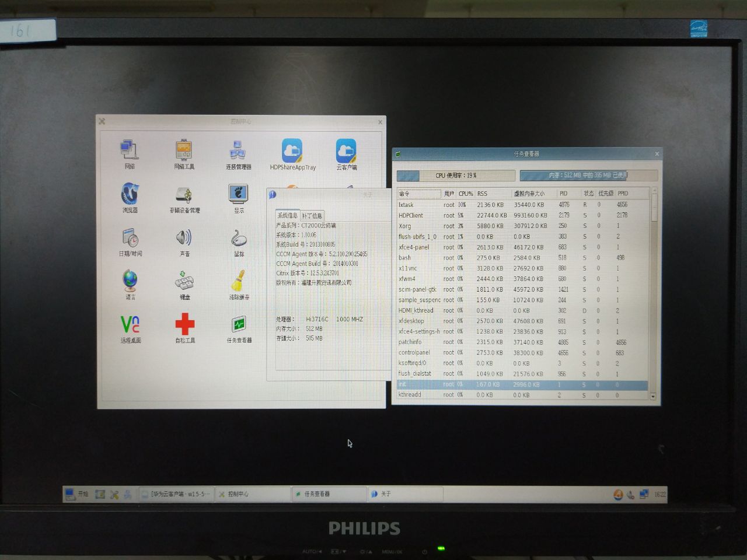Open the red cross 自检工具 icon
This screenshot has height=560, width=747.
coord(185,328)
